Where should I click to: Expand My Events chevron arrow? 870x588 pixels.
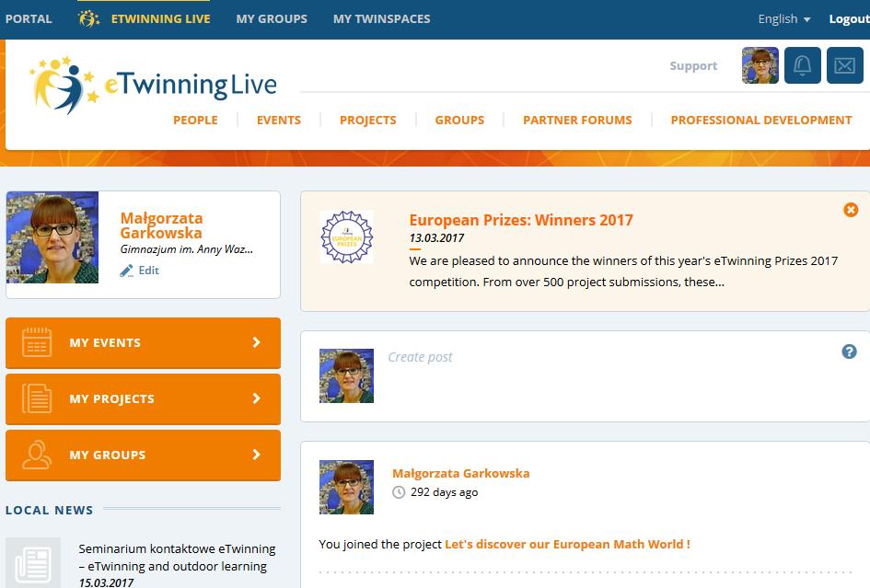(256, 342)
